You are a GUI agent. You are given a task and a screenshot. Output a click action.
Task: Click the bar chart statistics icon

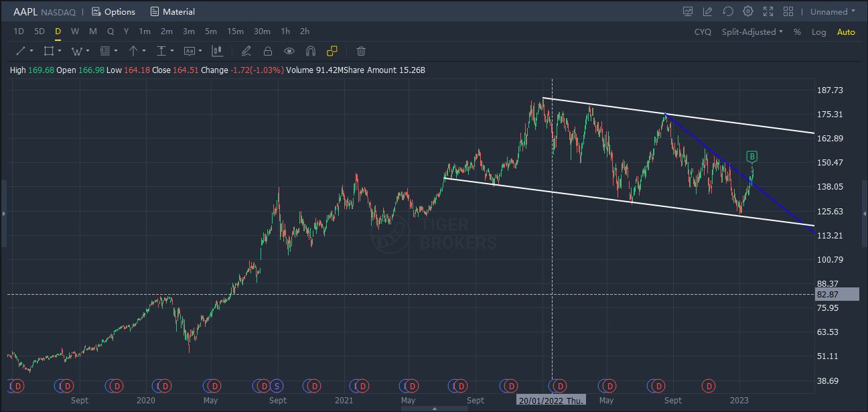click(x=217, y=51)
